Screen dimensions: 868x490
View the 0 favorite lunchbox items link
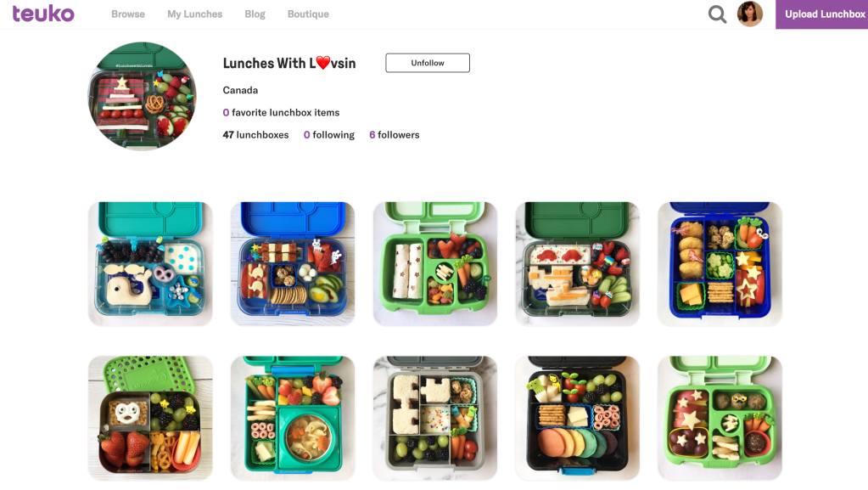click(x=281, y=113)
